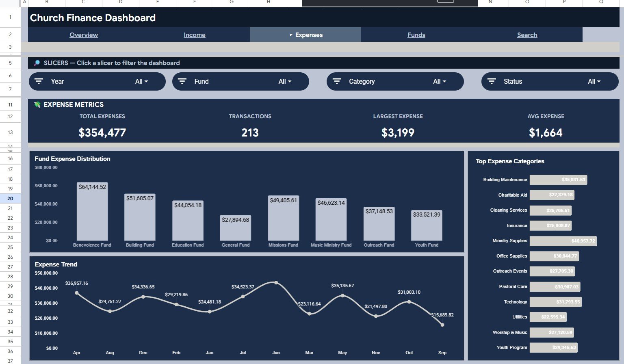Click the largest expense value $3,199
Image resolution: width=624 pixels, height=364 pixels.
(x=398, y=133)
